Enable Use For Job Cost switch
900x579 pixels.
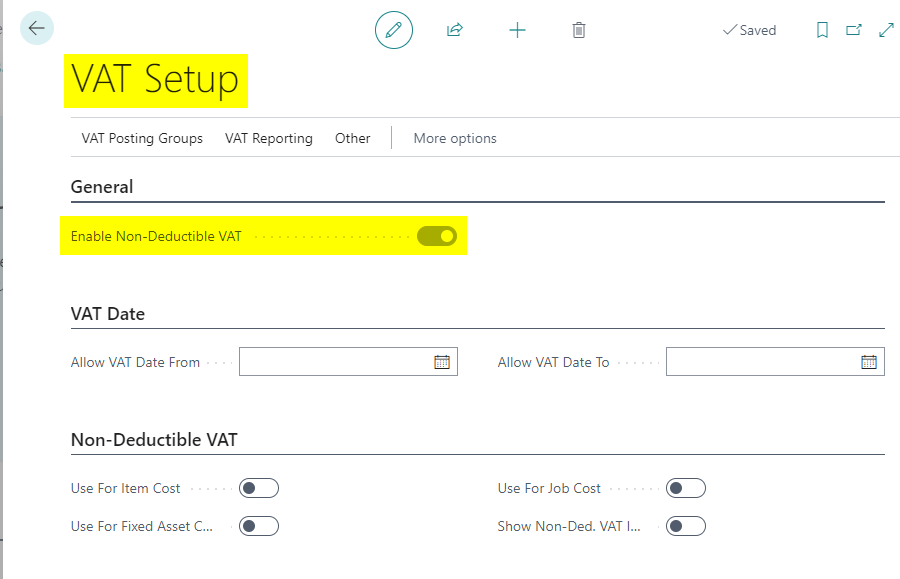coord(686,488)
